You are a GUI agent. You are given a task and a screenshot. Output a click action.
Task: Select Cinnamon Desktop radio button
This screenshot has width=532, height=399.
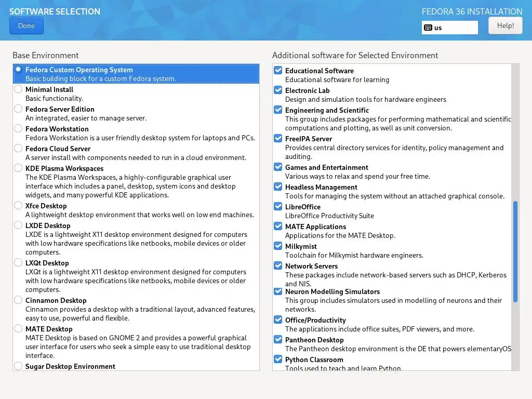tap(18, 300)
